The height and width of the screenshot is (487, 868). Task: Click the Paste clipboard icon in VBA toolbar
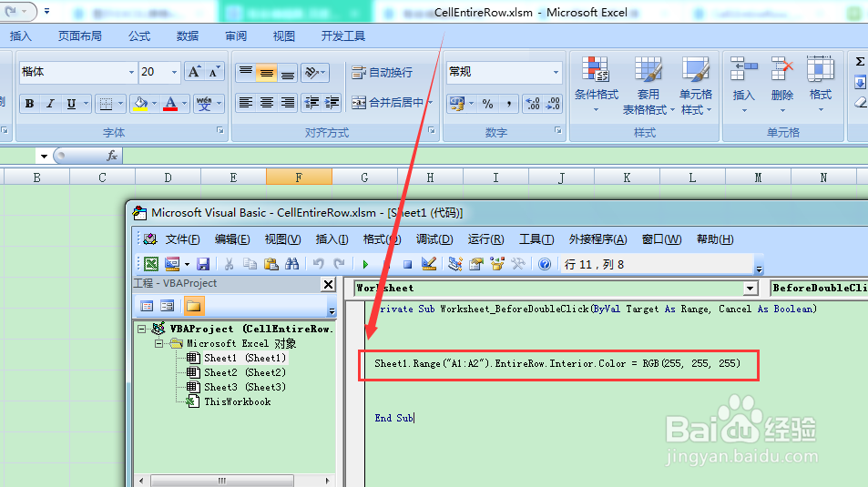pos(271,264)
